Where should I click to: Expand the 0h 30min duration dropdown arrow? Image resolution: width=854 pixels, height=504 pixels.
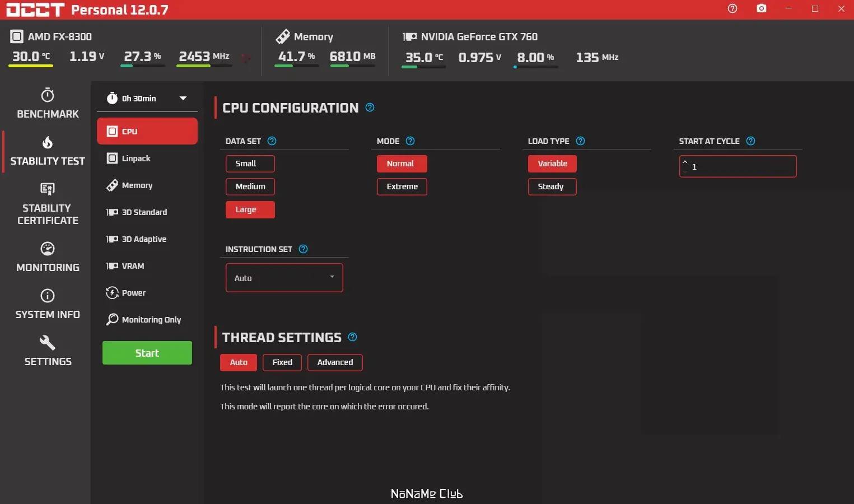183,98
